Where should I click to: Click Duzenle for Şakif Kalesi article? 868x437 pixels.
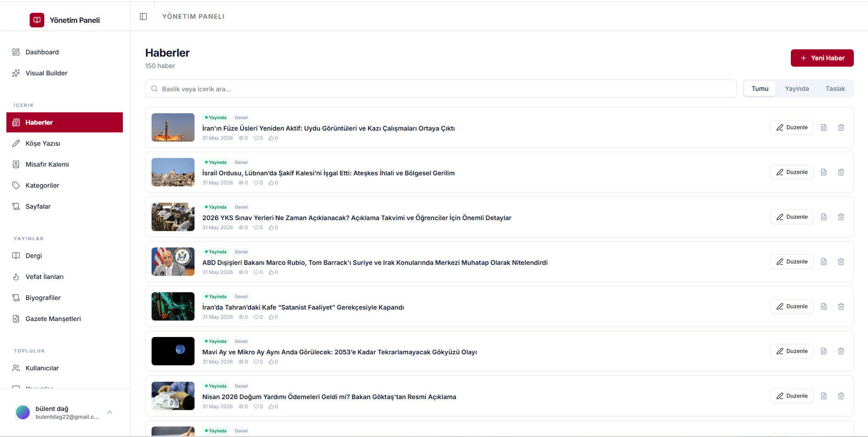[792, 172]
